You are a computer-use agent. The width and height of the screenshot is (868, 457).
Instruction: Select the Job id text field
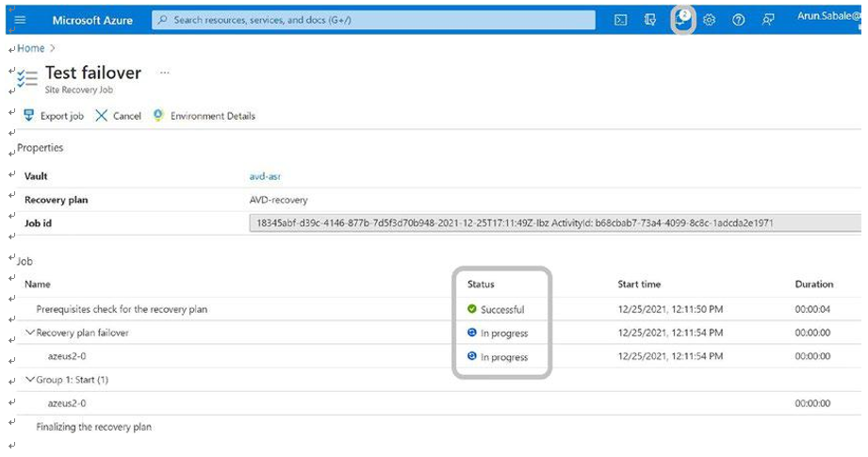[x=555, y=223]
